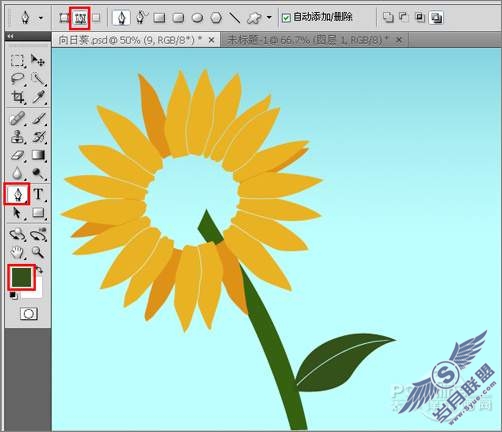Expand the custom shape options arrow
This screenshot has height=432, width=502.
coord(269,18)
